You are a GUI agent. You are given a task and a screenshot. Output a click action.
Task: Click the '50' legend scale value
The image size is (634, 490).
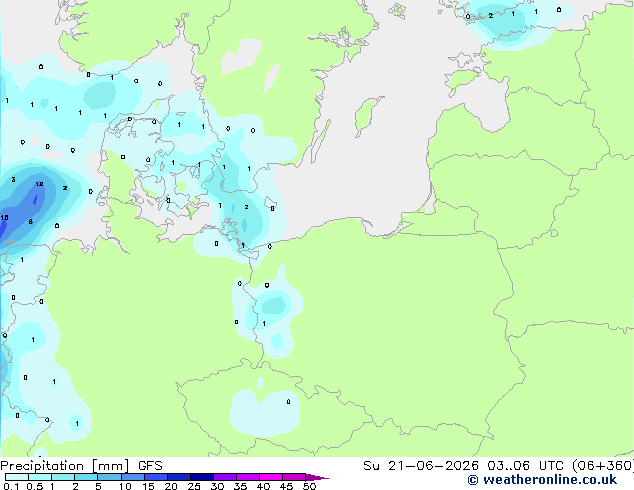click(309, 486)
